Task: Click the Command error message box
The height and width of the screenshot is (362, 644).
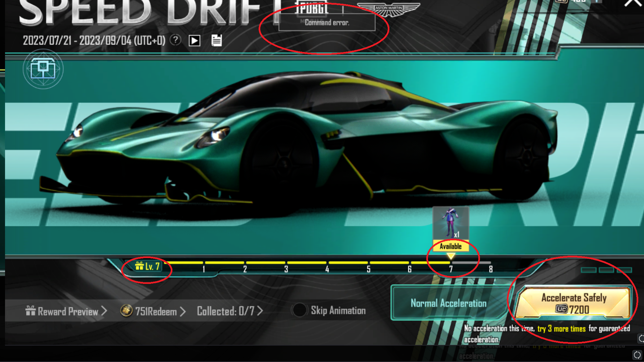Action: point(327,22)
